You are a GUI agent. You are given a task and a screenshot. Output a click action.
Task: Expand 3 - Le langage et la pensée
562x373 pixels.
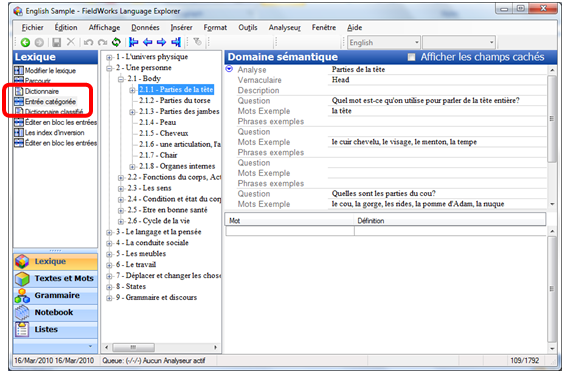(109, 233)
